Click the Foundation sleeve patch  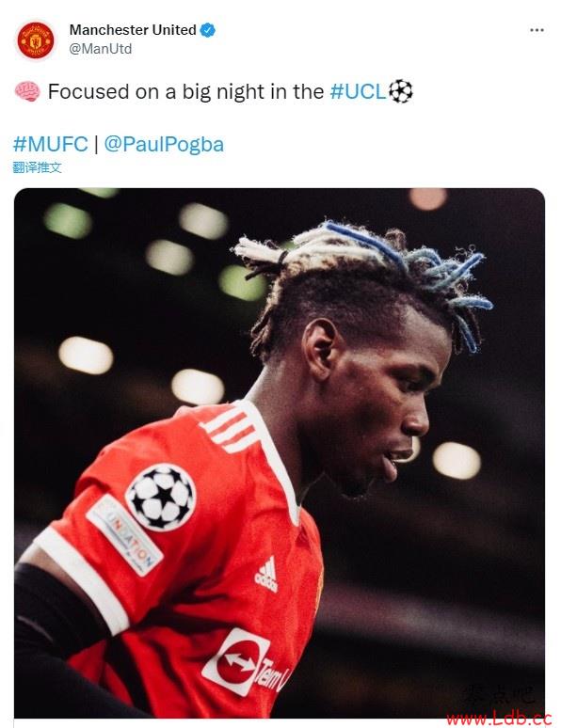[x=124, y=535]
